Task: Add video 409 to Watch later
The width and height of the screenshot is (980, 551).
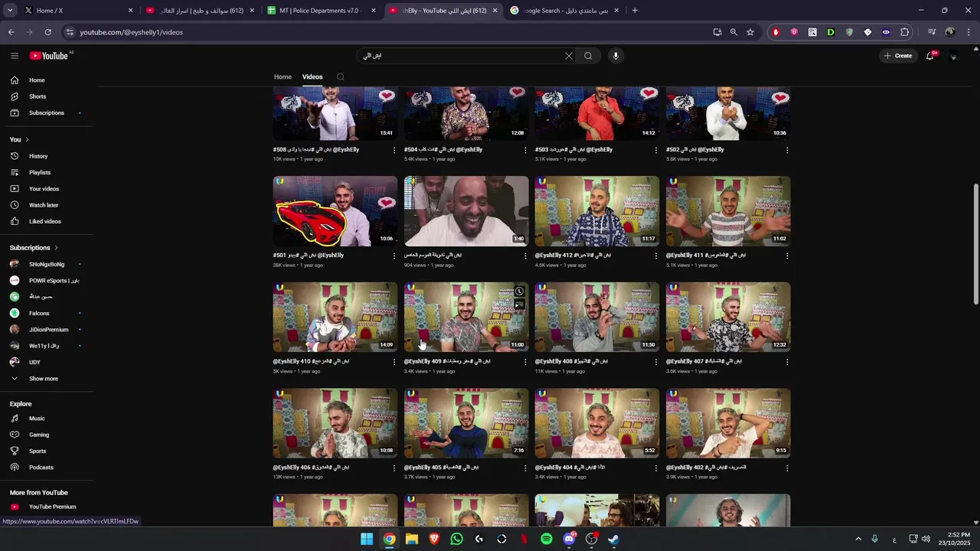Action: click(x=519, y=292)
